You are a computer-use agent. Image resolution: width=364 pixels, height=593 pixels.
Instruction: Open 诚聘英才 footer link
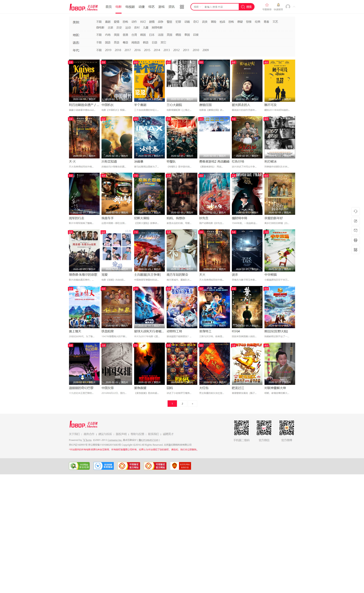168,434
